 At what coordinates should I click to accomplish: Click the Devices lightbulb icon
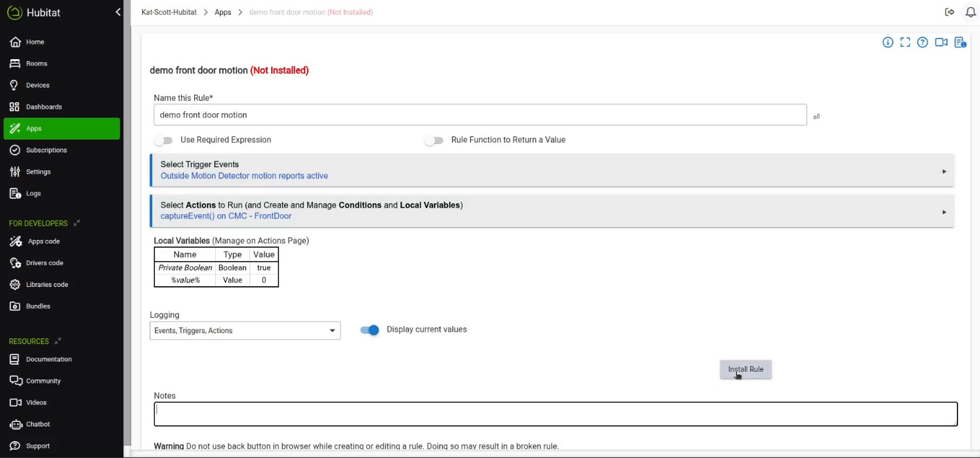[15, 85]
